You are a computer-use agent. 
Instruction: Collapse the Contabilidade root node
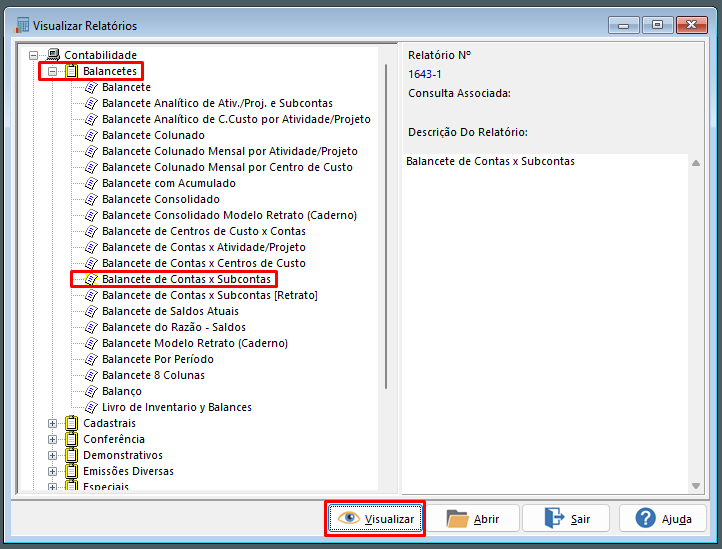click(33, 55)
